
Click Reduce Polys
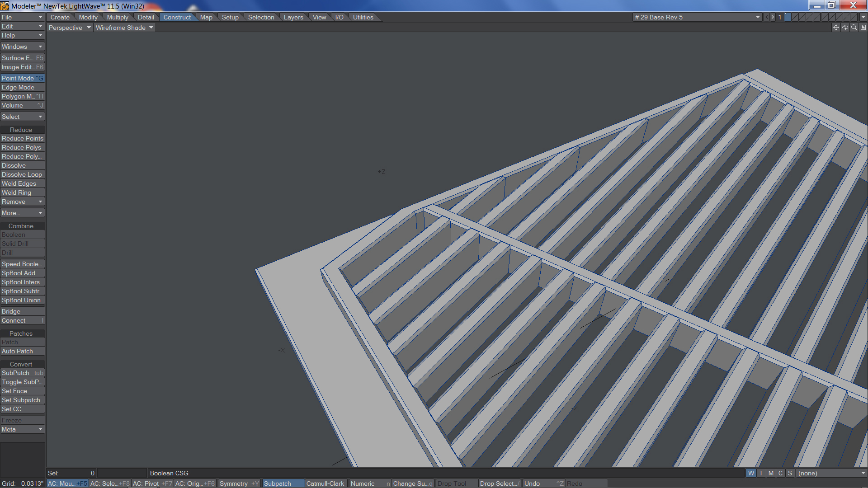click(x=22, y=147)
